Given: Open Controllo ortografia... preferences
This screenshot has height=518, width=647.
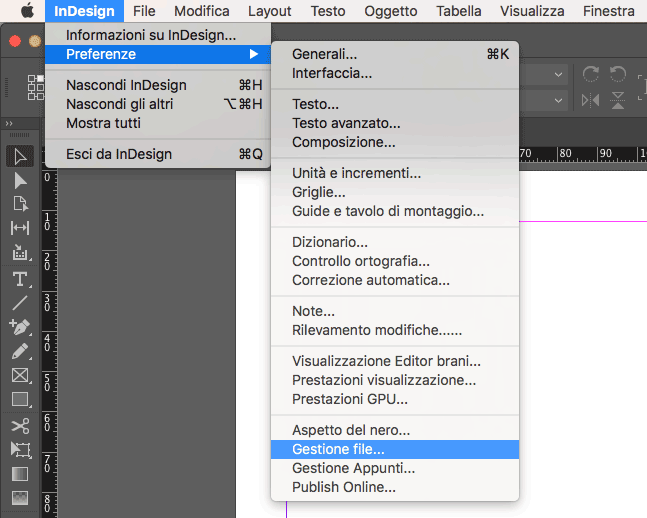Looking at the screenshot, I should click(x=395, y=261).
